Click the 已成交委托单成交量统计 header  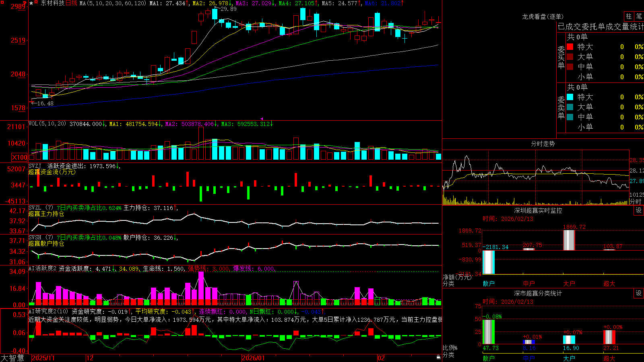pyautogui.click(x=601, y=27)
